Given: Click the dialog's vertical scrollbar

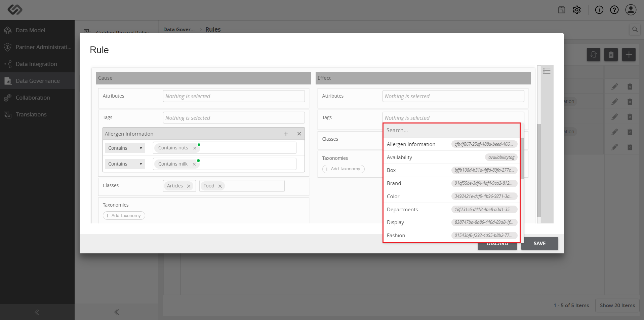Looking at the screenshot, I should 539,170.
